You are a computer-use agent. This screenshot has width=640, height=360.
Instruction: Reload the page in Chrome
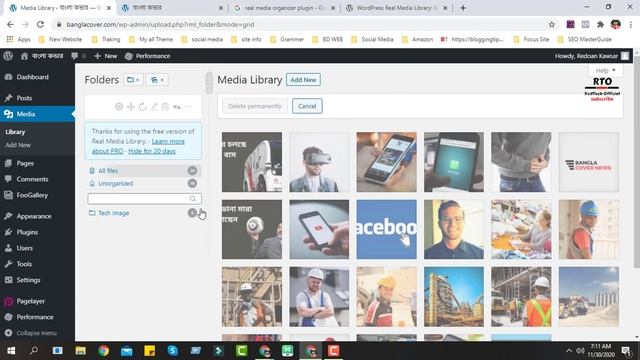click(x=40, y=24)
